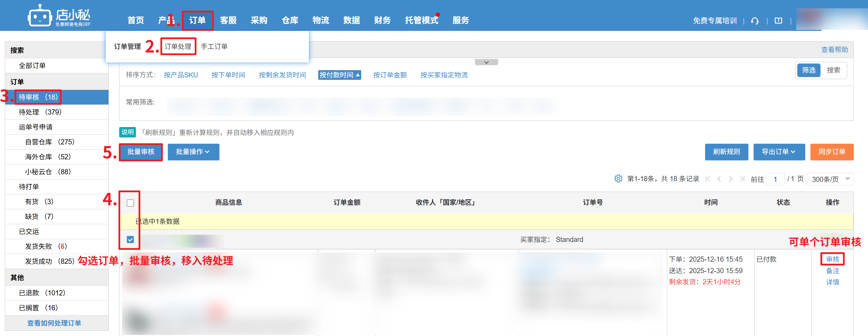Viewport: 868px width, 336px height.
Task: Open the 导出订单 dropdown menu
Action: (x=779, y=152)
